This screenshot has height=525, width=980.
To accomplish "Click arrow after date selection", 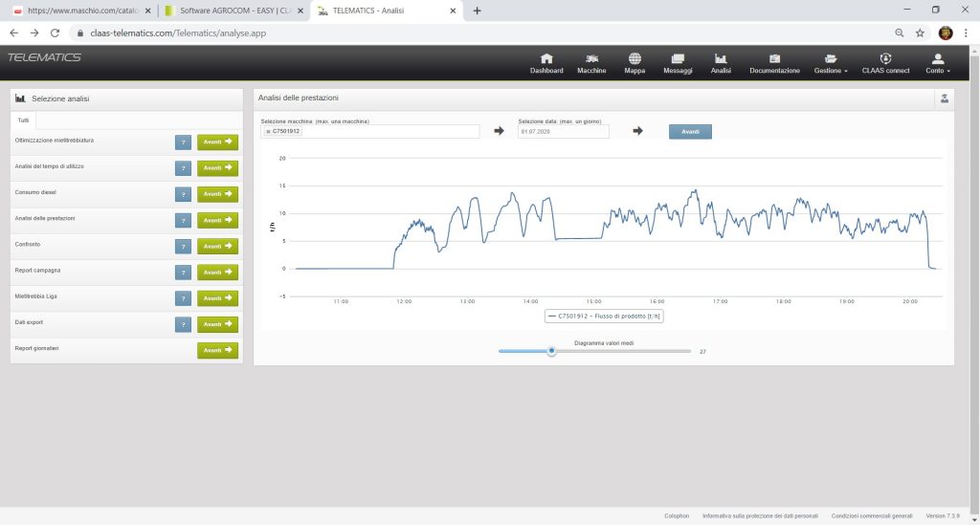I will (637, 131).
